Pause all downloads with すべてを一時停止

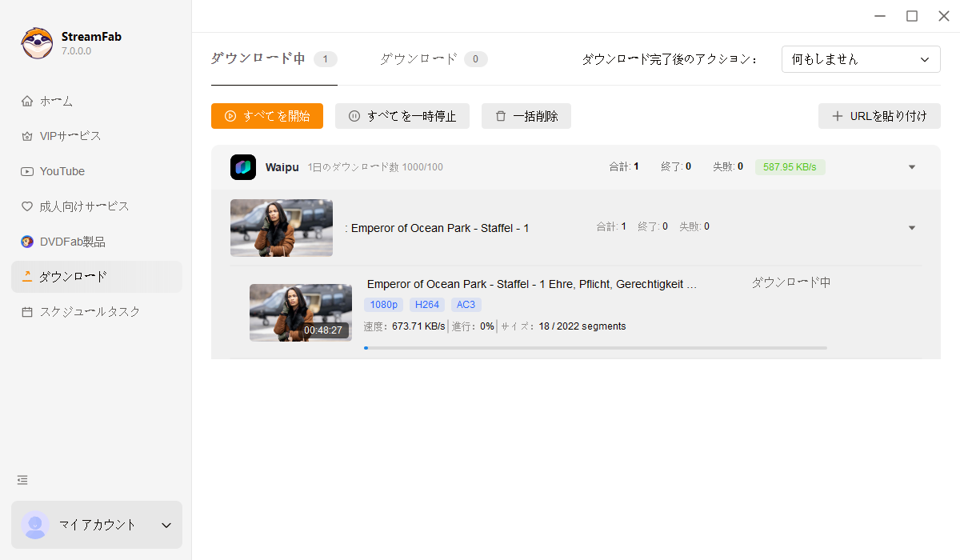point(402,116)
